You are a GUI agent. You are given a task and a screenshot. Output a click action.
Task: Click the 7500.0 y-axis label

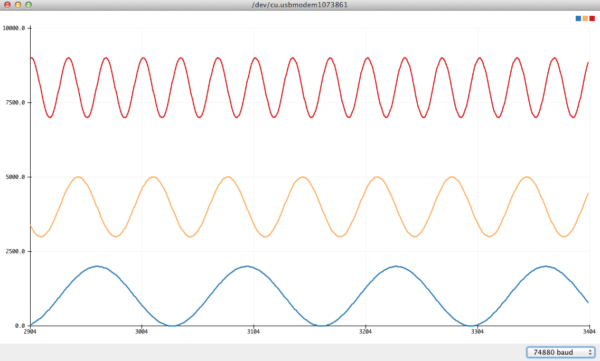point(15,103)
